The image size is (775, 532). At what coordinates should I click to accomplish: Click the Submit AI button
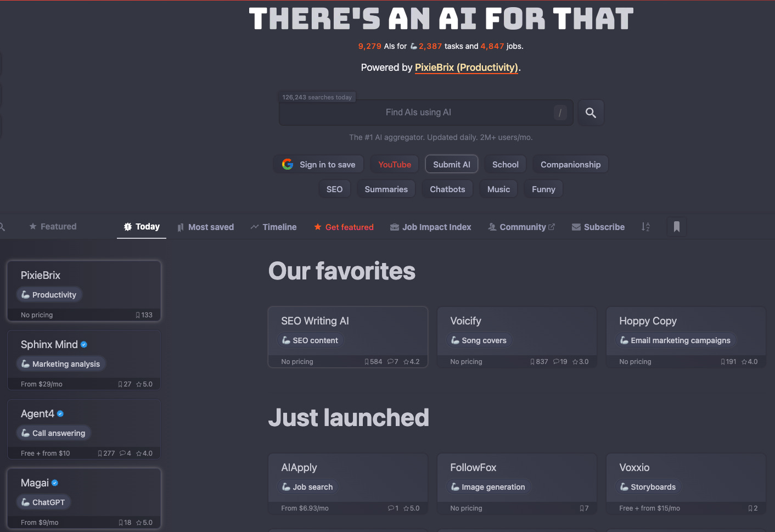[x=452, y=165]
